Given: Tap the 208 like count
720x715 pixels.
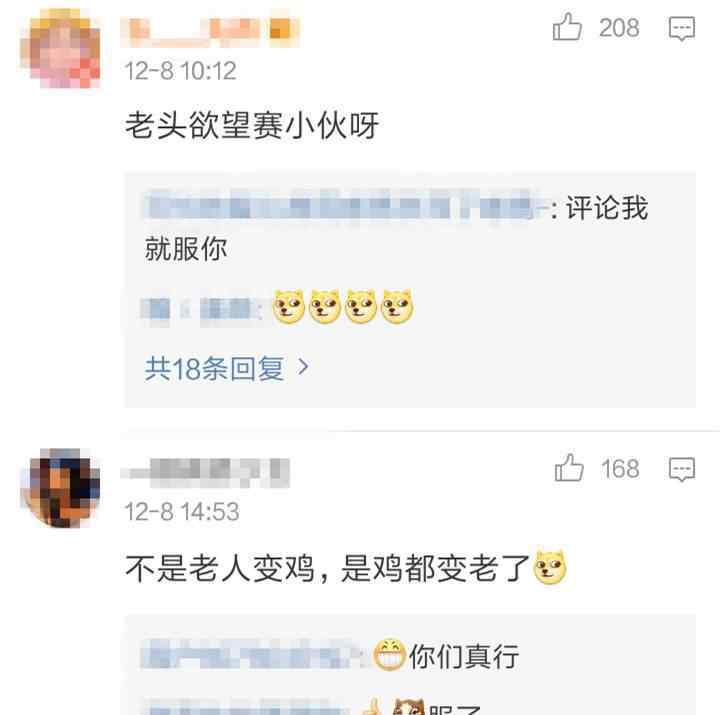Looking at the screenshot, I should pos(619,28).
